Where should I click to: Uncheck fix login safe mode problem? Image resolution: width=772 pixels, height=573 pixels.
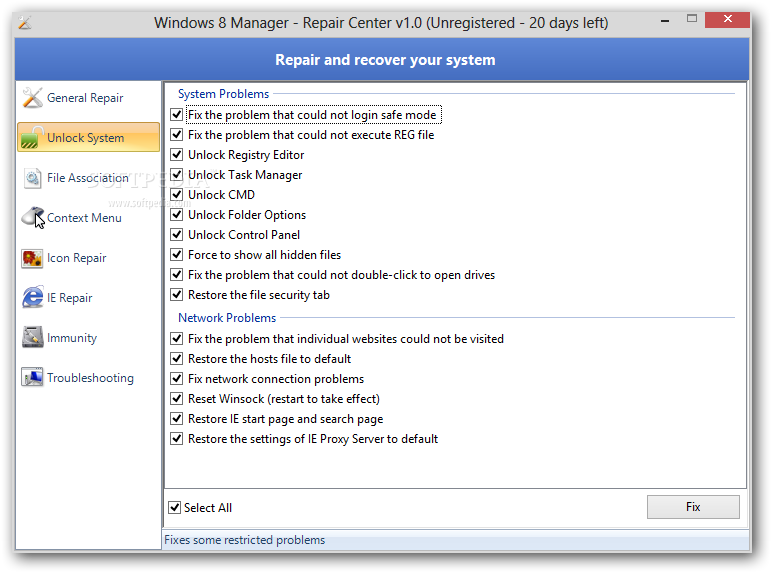176,115
